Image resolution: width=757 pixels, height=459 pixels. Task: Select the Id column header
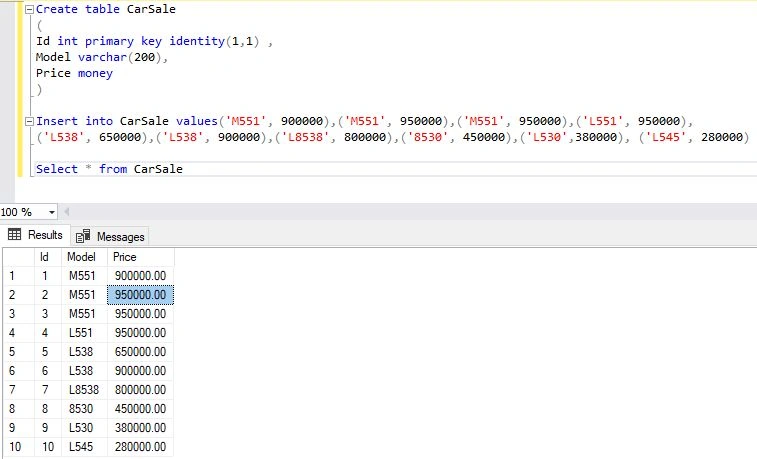tap(48, 257)
